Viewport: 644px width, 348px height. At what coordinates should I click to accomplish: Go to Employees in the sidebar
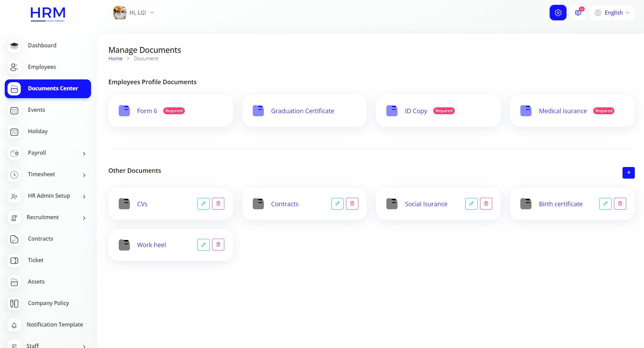42,67
